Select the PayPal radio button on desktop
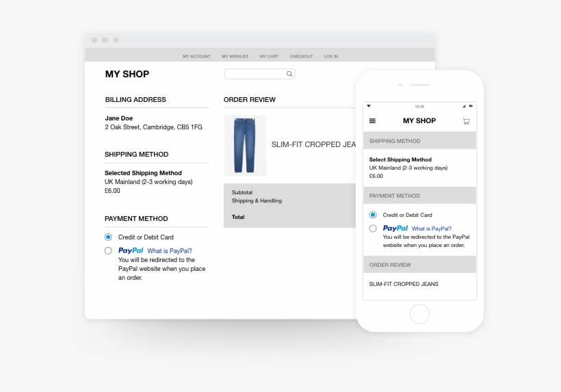The height and width of the screenshot is (392, 561). point(108,250)
